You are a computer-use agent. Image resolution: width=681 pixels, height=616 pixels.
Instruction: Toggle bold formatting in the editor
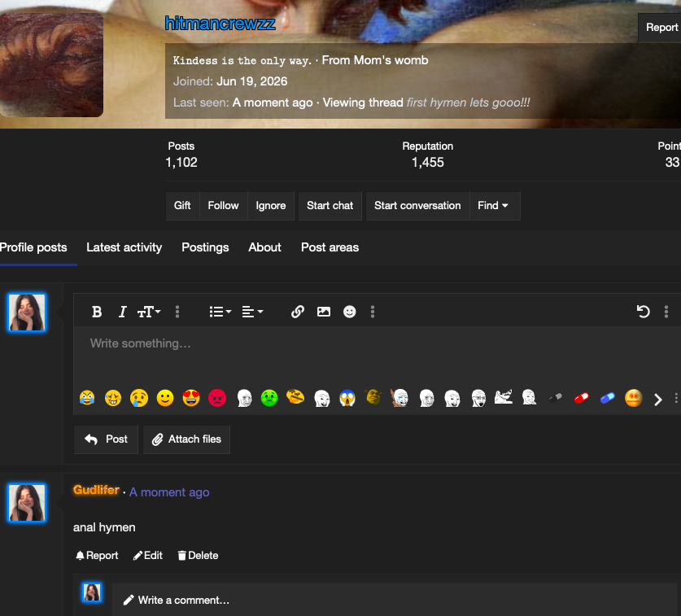pos(97,312)
